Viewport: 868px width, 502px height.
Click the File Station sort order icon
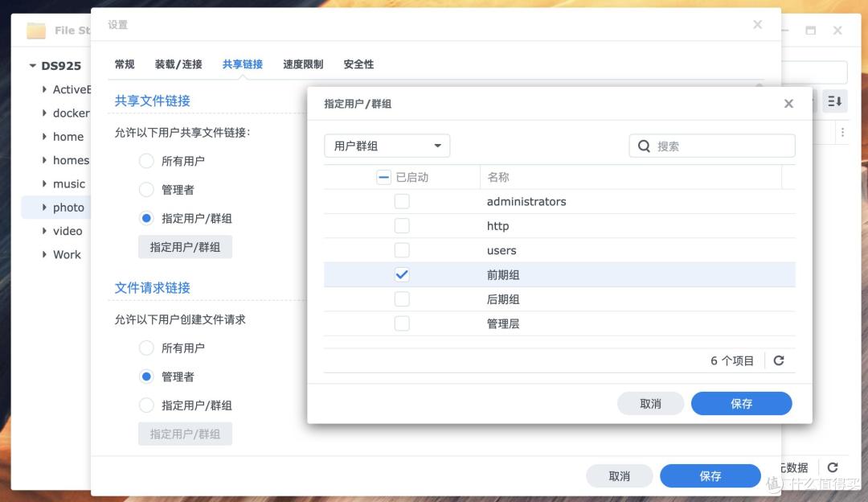click(835, 101)
